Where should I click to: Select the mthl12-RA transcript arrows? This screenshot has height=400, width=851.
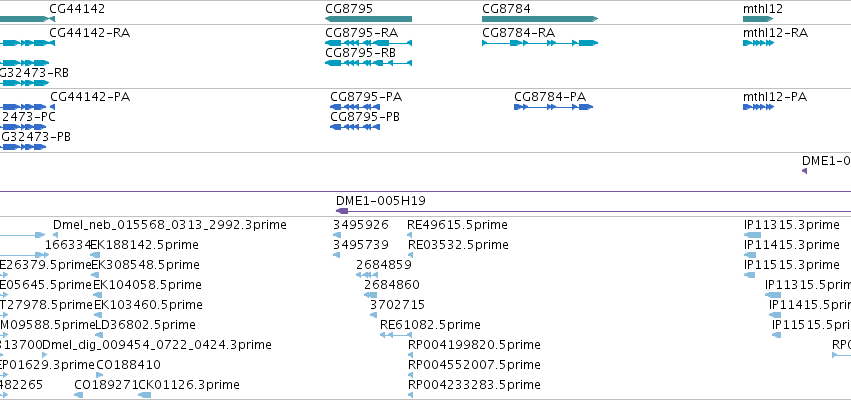758,43
